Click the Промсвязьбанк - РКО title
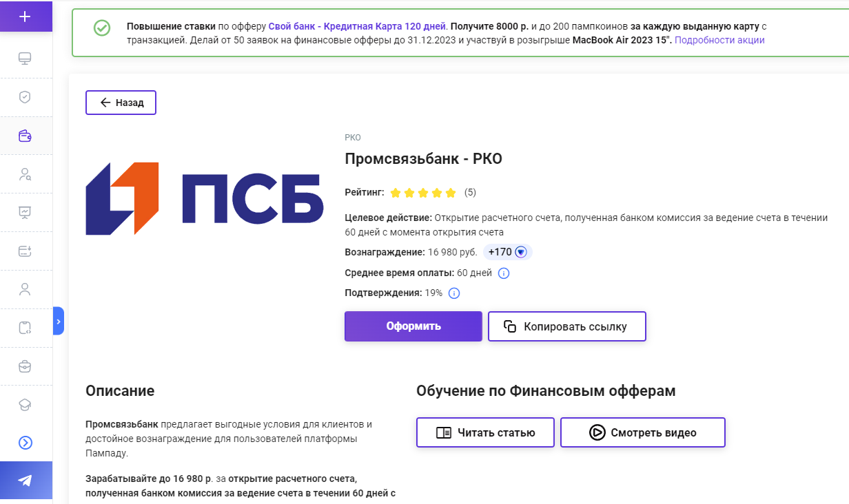Image resolution: width=849 pixels, height=504 pixels. coord(424,159)
